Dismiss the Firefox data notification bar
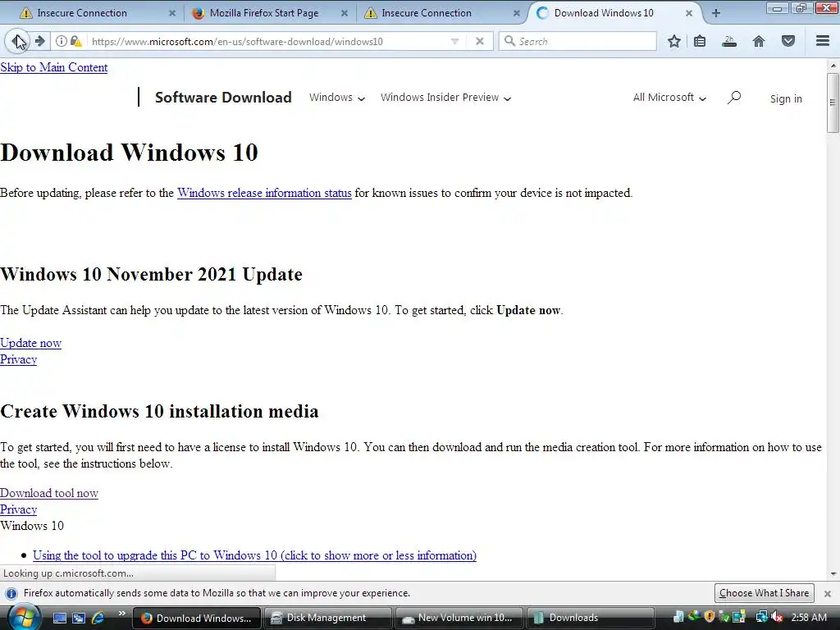 click(828, 594)
